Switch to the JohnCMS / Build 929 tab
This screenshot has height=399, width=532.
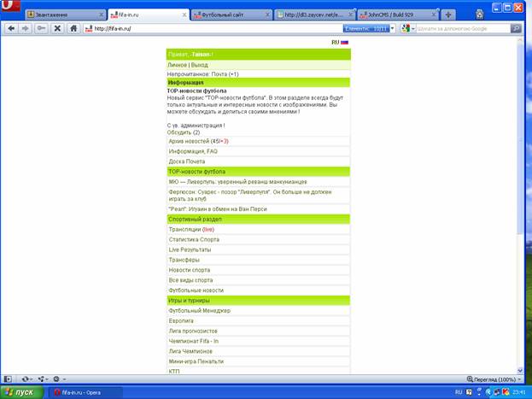pos(398,15)
